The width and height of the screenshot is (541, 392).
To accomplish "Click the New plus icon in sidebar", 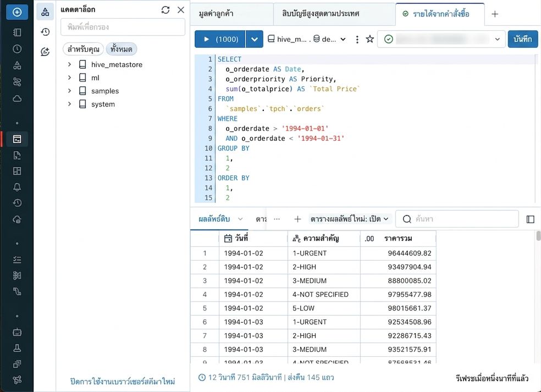I will (x=17, y=12).
